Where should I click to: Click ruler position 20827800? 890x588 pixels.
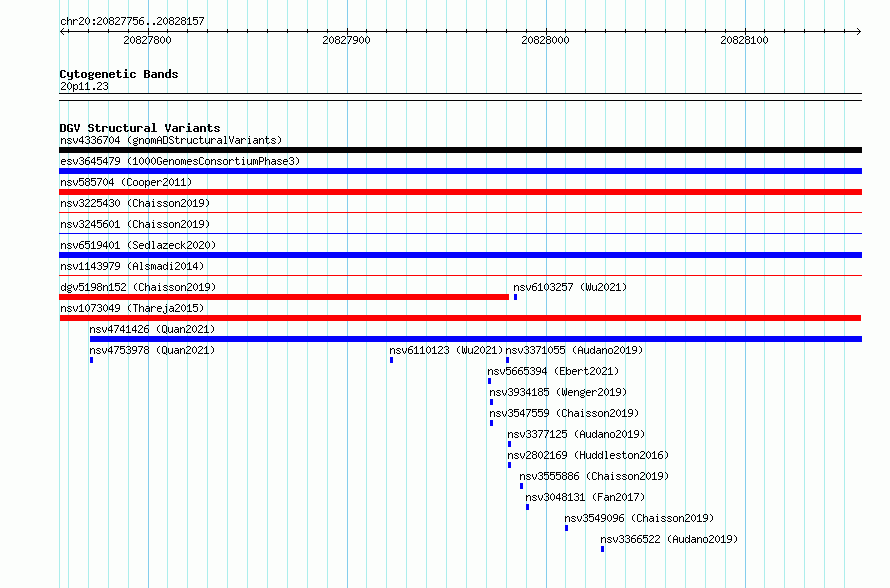147,40
